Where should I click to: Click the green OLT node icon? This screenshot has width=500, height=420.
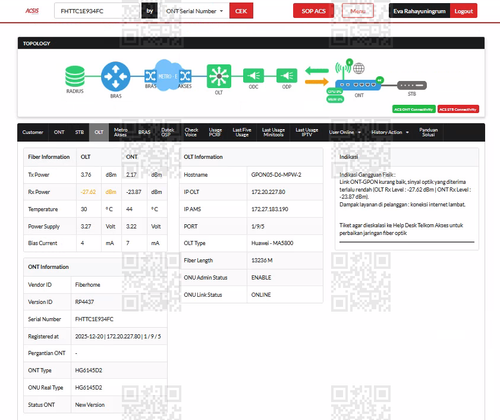[x=219, y=76]
